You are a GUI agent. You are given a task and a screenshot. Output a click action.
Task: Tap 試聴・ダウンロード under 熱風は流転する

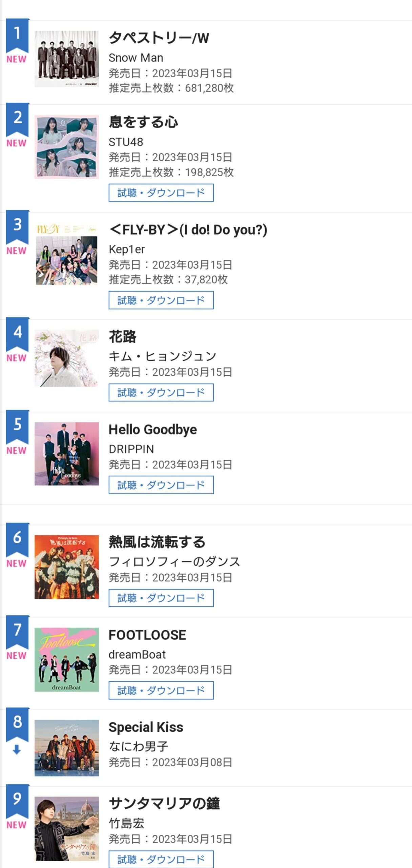161,598
